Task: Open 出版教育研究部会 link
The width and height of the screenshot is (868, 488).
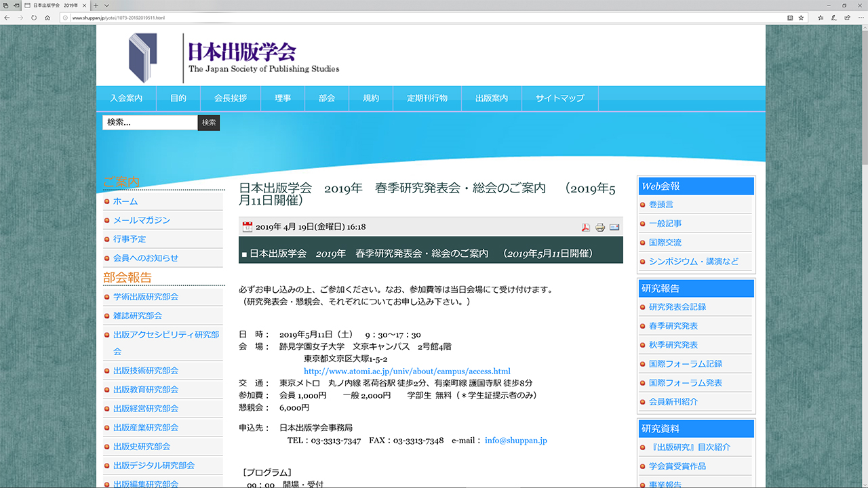Action: pos(146,390)
